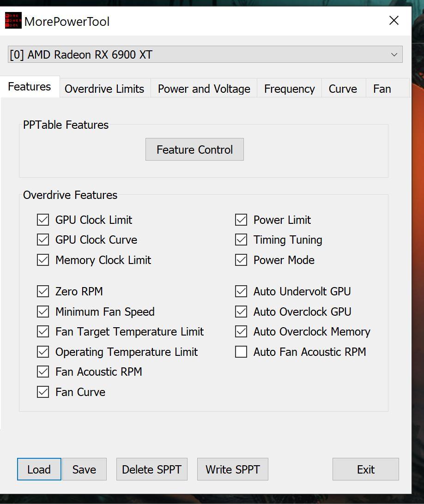Click the Save button
The height and width of the screenshot is (504, 424).
(84, 469)
